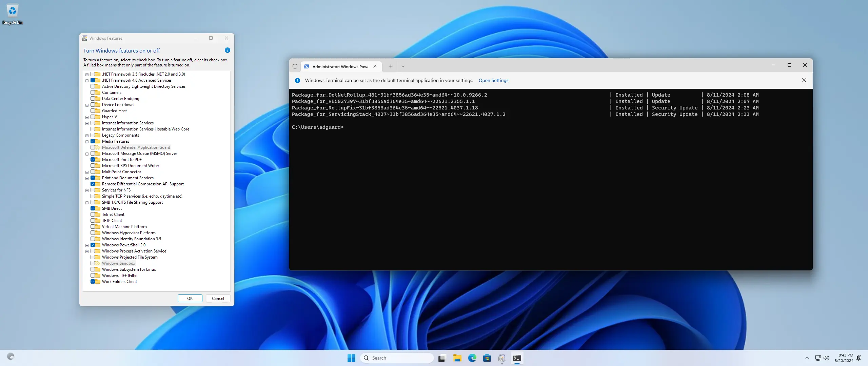Open the terminal new-tab profile dropdown arrow
The height and width of the screenshot is (366, 868).
[x=402, y=66]
